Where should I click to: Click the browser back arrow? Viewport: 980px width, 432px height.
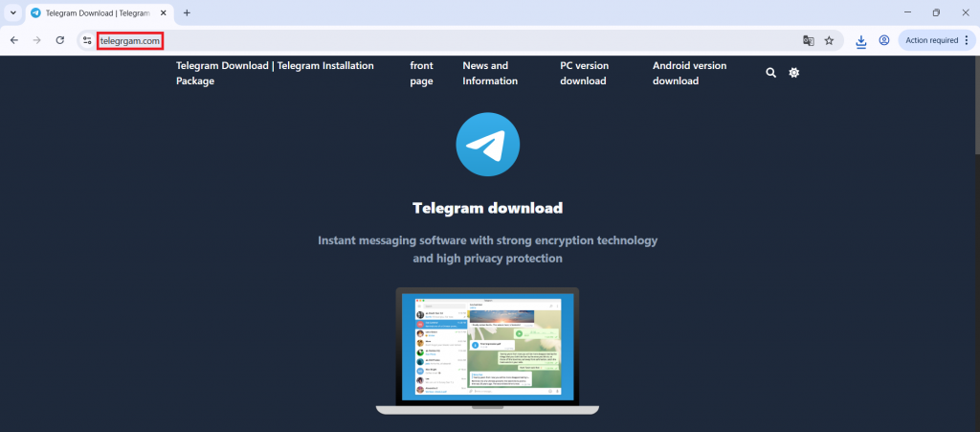14,40
